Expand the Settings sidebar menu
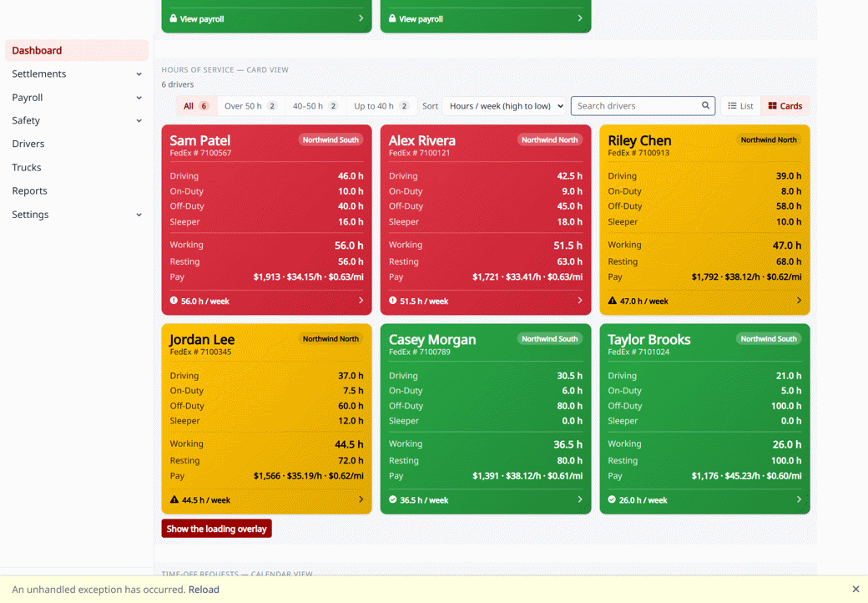 tap(77, 215)
